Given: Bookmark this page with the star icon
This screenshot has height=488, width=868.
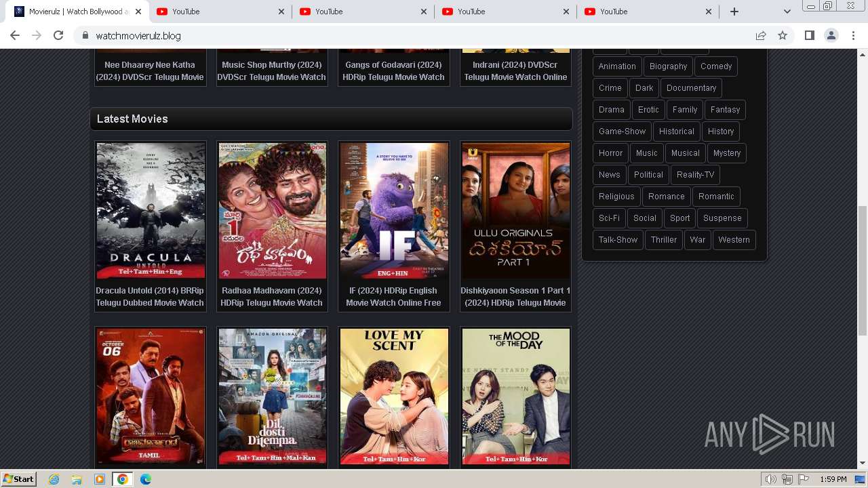Looking at the screenshot, I should tap(783, 35).
